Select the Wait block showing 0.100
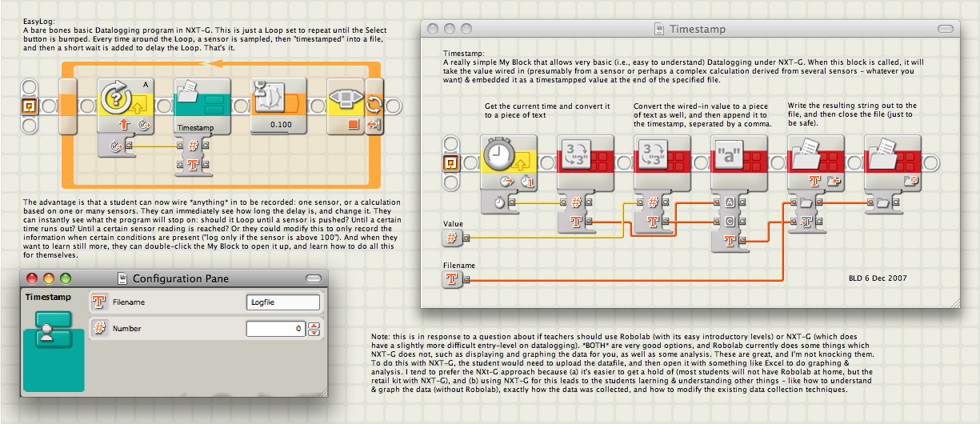Screen dimensions: 980x424 (x=278, y=106)
